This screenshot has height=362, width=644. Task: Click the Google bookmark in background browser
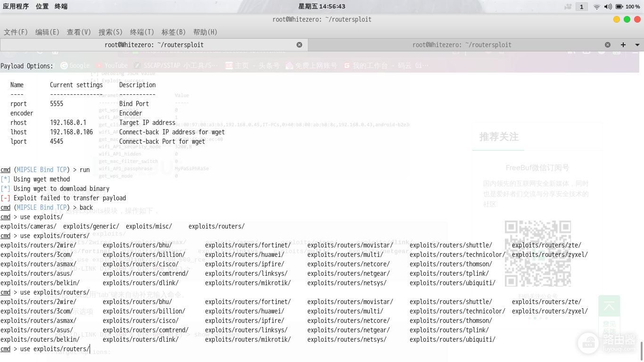(x=75, y=66)
